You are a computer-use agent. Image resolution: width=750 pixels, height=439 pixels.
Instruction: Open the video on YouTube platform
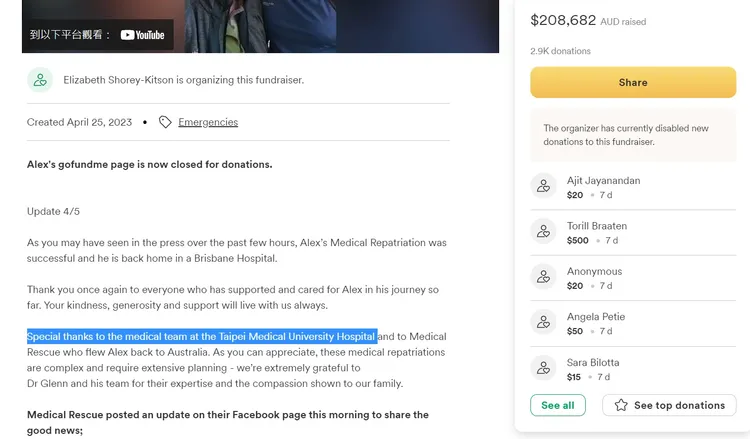[x=97, y=34]
